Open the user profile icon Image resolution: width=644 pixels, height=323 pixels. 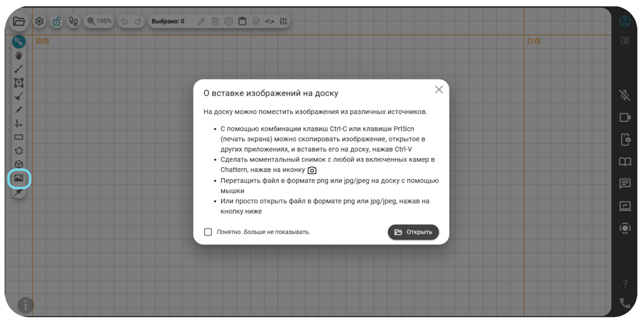point(625,21)
